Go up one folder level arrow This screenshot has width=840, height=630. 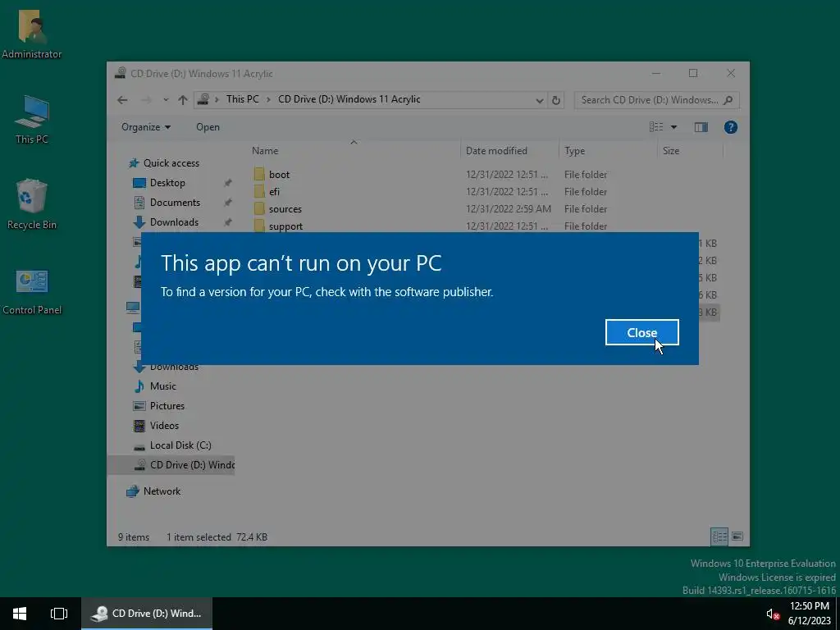coord(183,99)
